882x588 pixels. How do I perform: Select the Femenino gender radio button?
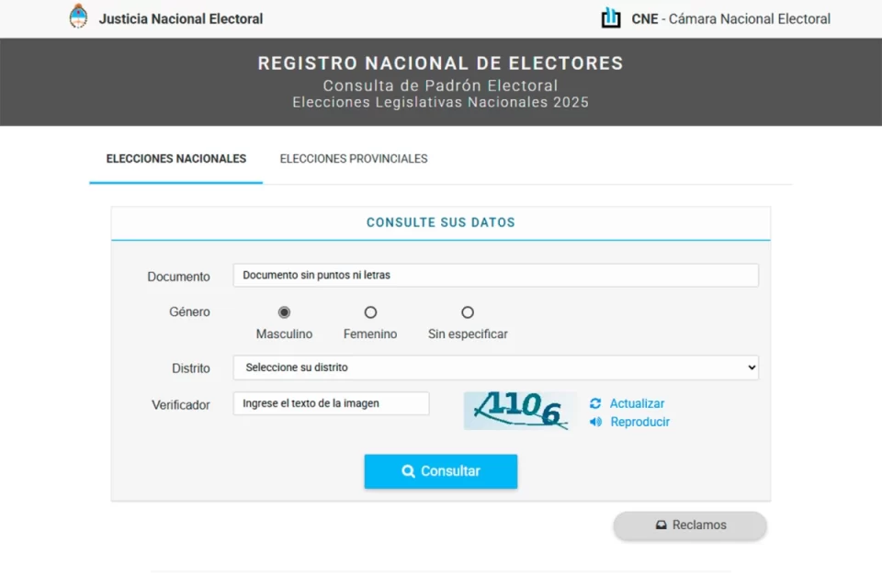pos(370,312)
